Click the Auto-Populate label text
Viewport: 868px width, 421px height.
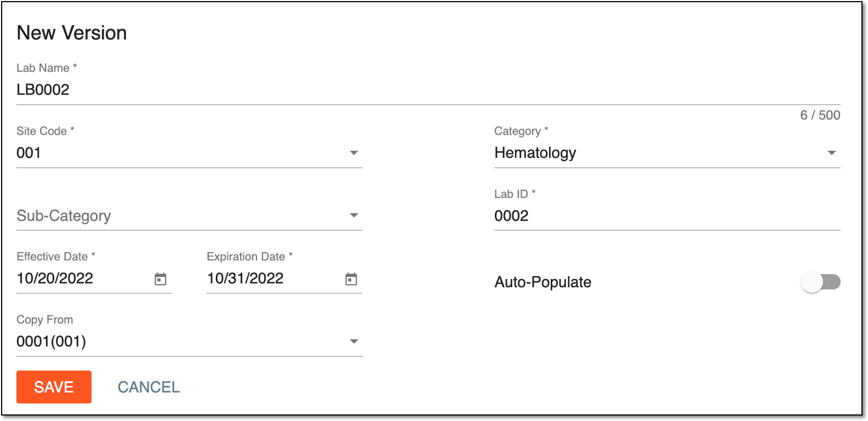coord(543,282)
